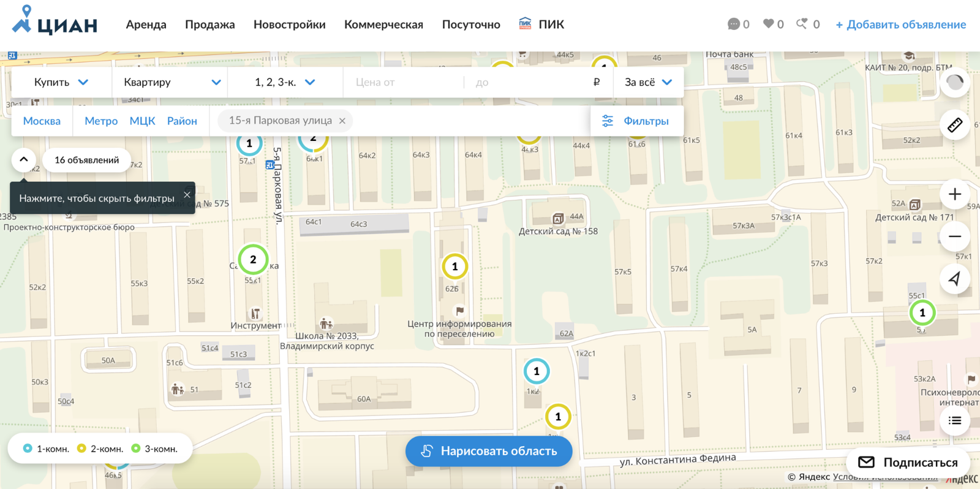Open the Фильтры panel

(637, 121)
